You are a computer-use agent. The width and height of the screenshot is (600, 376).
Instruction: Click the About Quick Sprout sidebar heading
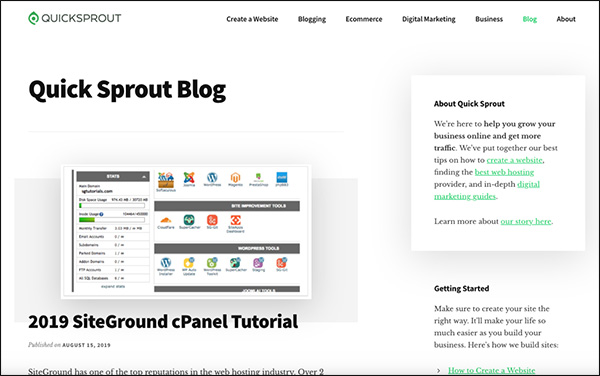[x=469, y=104]
